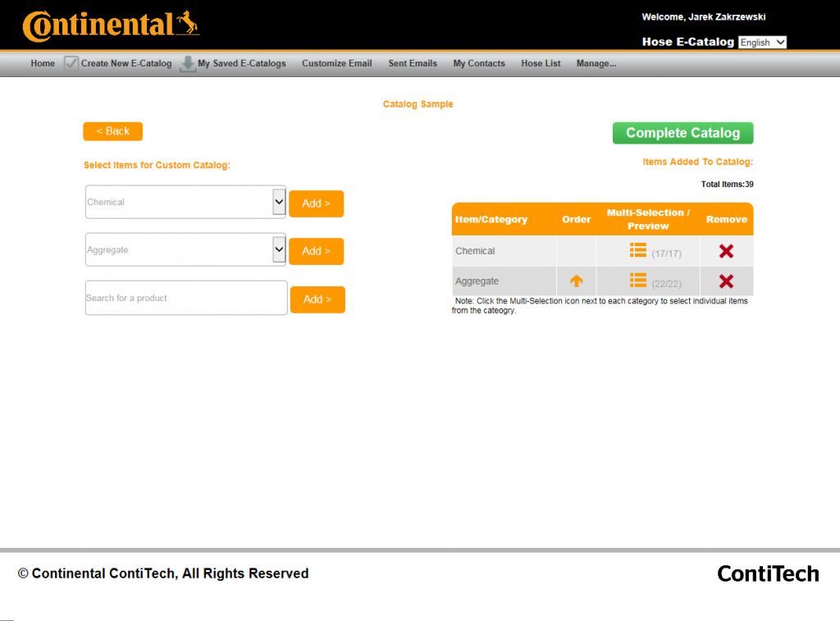Viewport: 840px width, 621px height.
Task: Expand the Chemical category dropdown
Action: pyautogui.click(x=279, y=202)
